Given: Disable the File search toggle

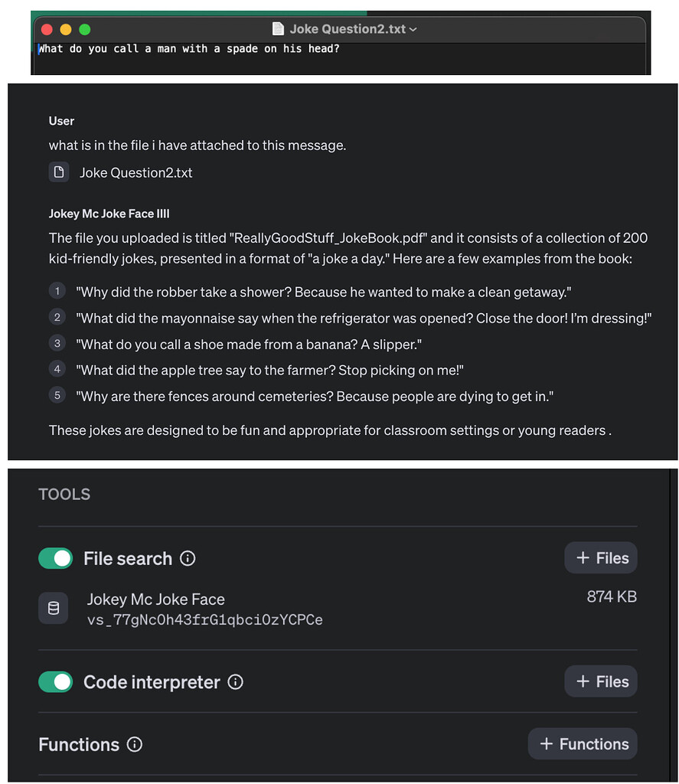Looking at the screenshot, I should pos(55,558).
